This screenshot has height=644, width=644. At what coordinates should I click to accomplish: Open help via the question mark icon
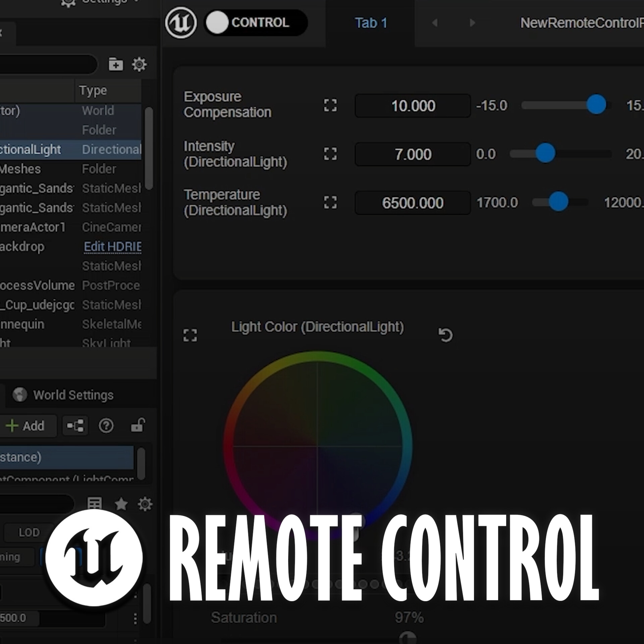coord(106,425)
